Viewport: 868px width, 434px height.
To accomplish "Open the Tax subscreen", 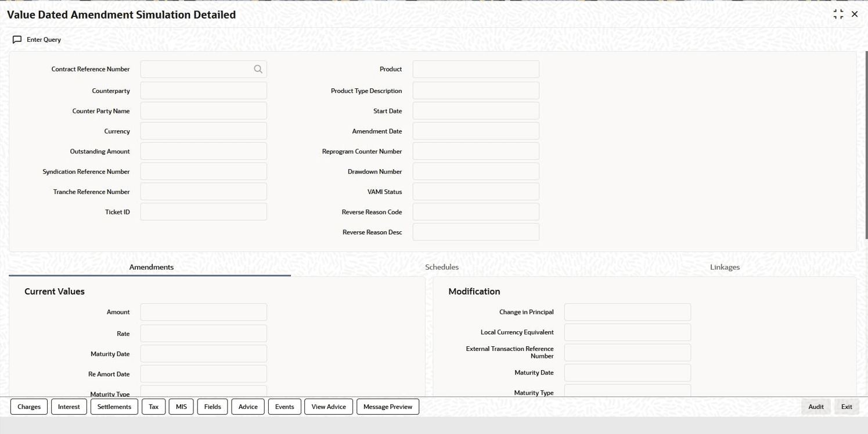I will 154,407.
